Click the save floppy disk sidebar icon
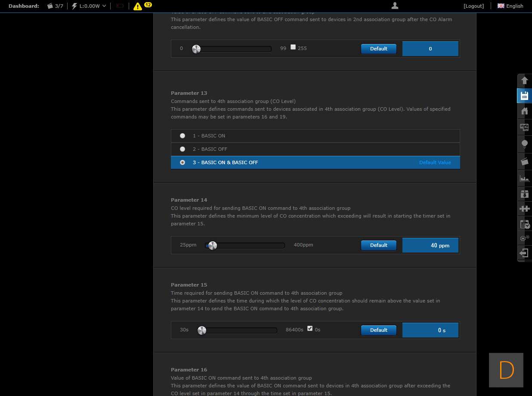 point(524,96)
